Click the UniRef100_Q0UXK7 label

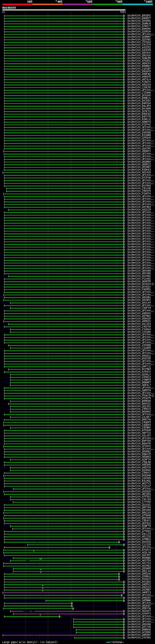click(139, 611)
